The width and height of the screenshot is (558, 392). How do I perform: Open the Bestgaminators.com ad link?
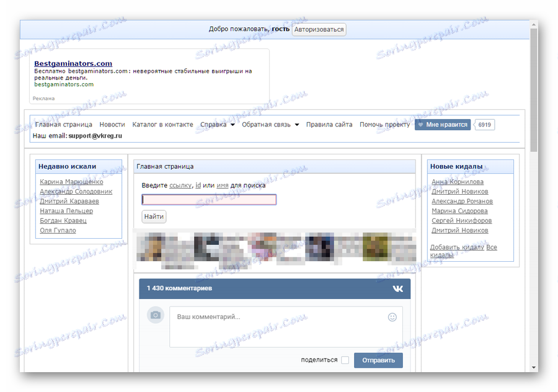73,63
